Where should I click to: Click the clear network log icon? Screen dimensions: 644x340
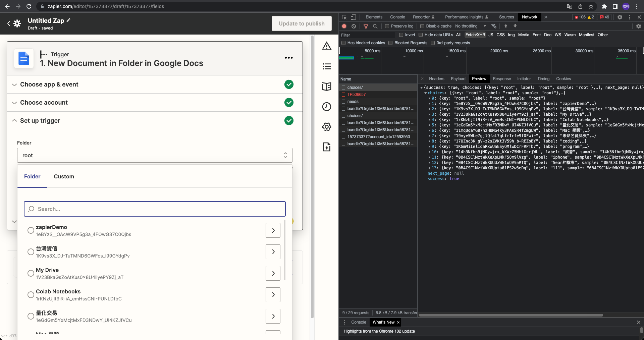tap(354, 26)
